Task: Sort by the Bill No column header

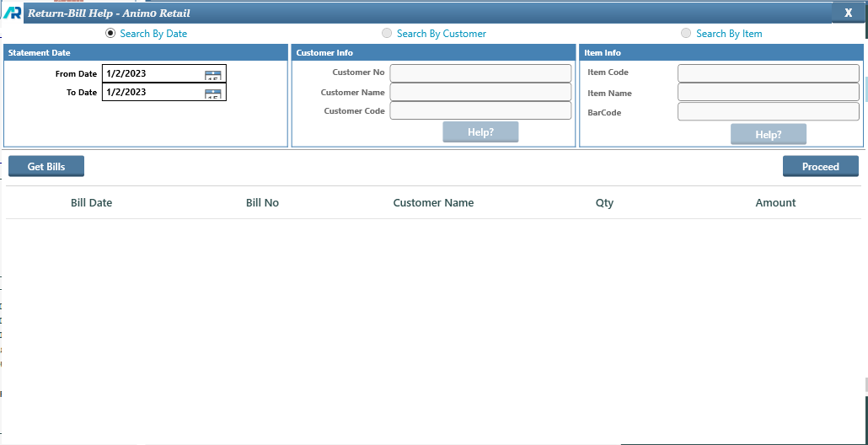Action: click(x=262, y=202)
